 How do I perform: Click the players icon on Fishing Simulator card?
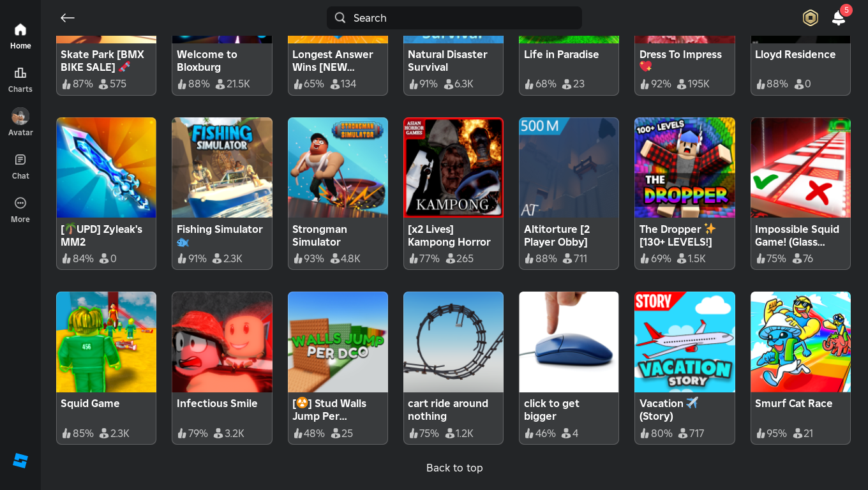click(x=217, y=258)
